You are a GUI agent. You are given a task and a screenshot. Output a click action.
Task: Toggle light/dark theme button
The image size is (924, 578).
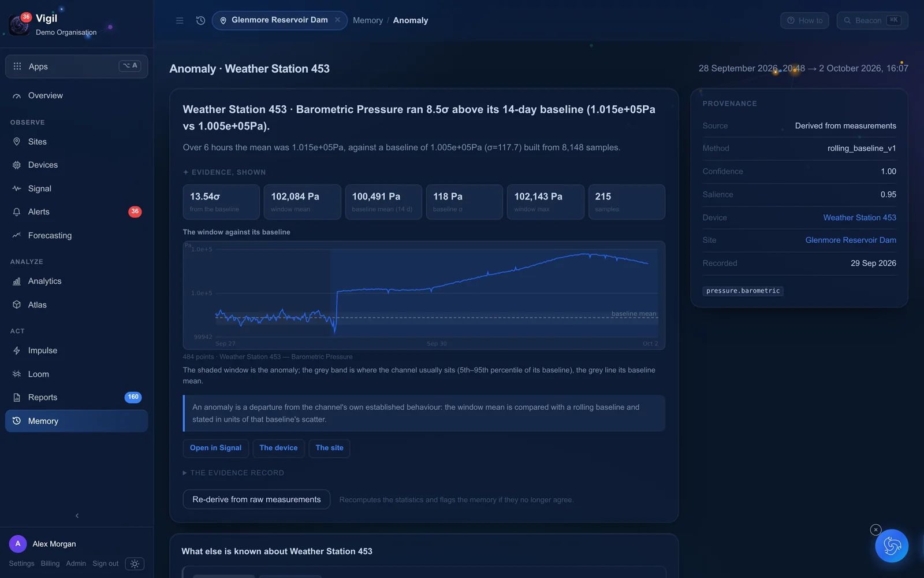[x=135, y=564]
